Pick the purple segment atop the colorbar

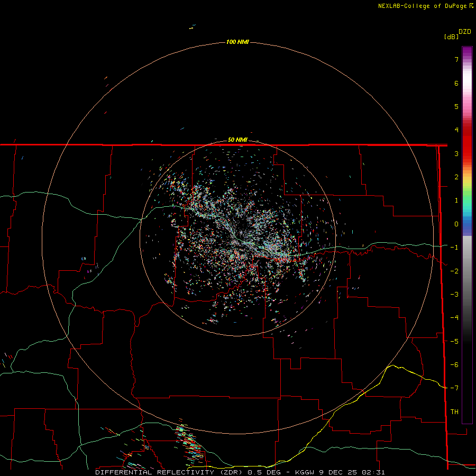[467, 52]
